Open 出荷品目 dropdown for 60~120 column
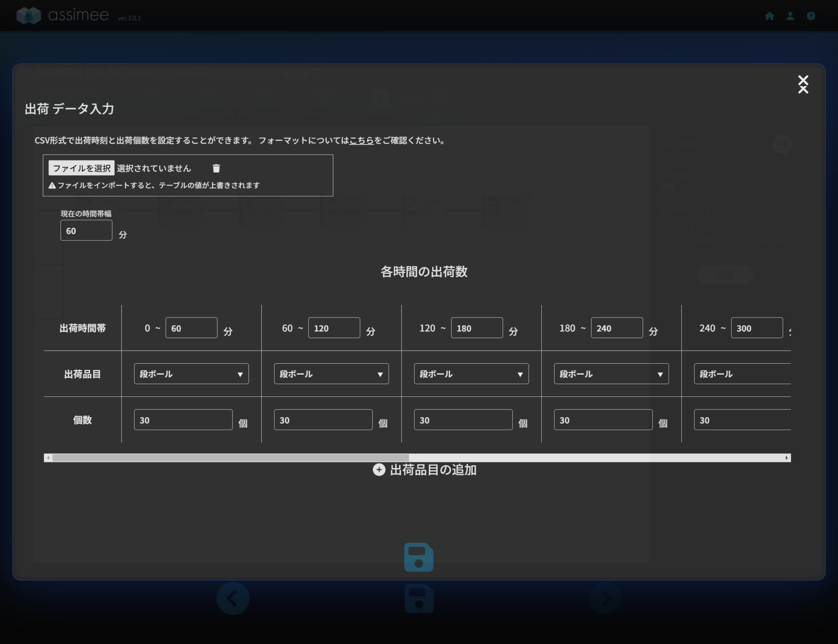 tap(331, 374)
